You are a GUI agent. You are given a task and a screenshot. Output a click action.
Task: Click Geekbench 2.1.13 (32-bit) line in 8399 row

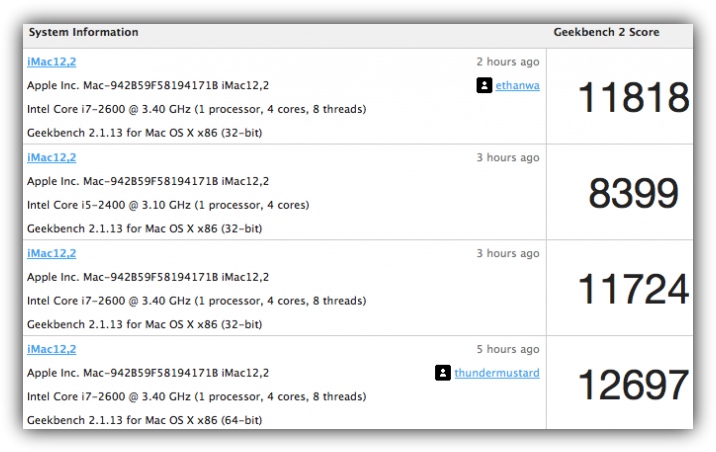pyautogui.click(x=144, y=229)
